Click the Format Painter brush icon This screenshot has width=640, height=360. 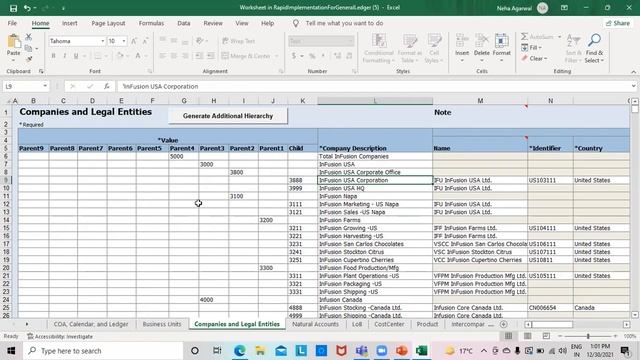(29, 59)
